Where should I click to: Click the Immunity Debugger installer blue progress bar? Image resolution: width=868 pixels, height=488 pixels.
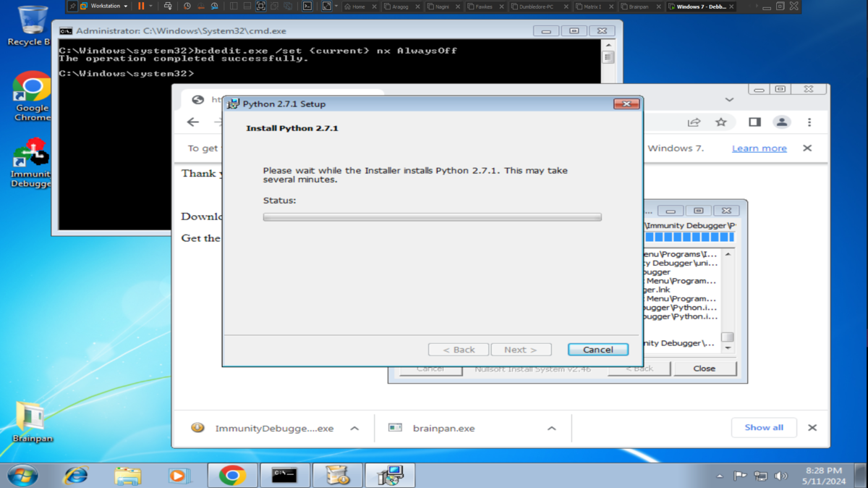click(x=689, y=237)
